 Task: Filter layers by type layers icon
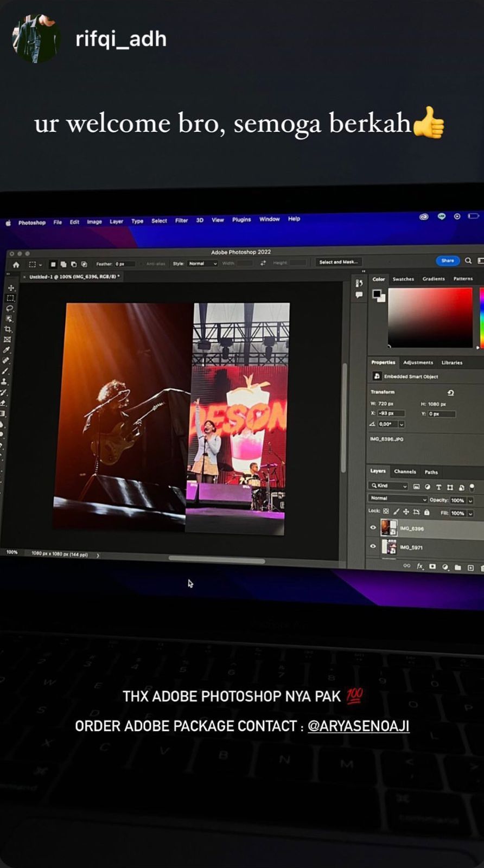[x=438, y=487]
